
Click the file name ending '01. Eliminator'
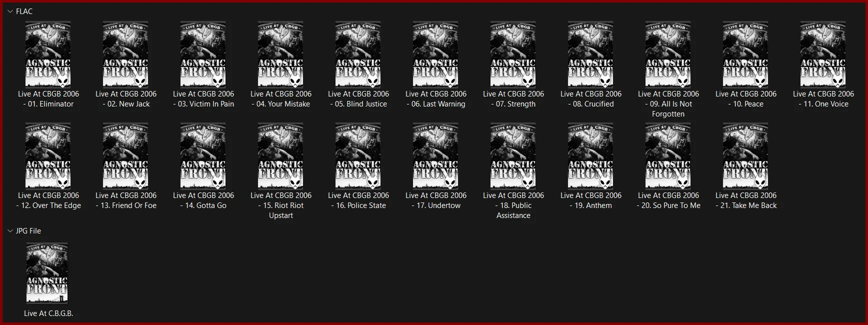pyautogui.click(x=48, y=99)
